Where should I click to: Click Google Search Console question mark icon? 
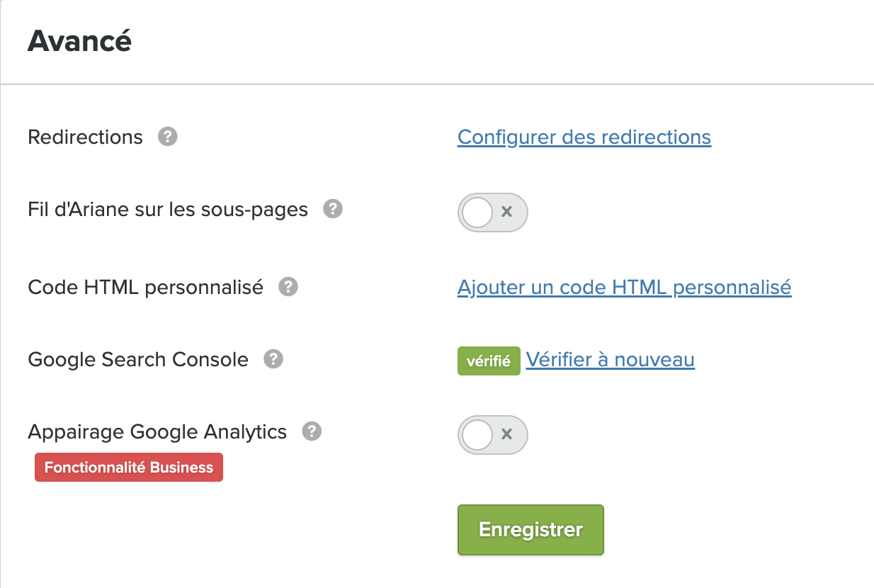point(273,359)
